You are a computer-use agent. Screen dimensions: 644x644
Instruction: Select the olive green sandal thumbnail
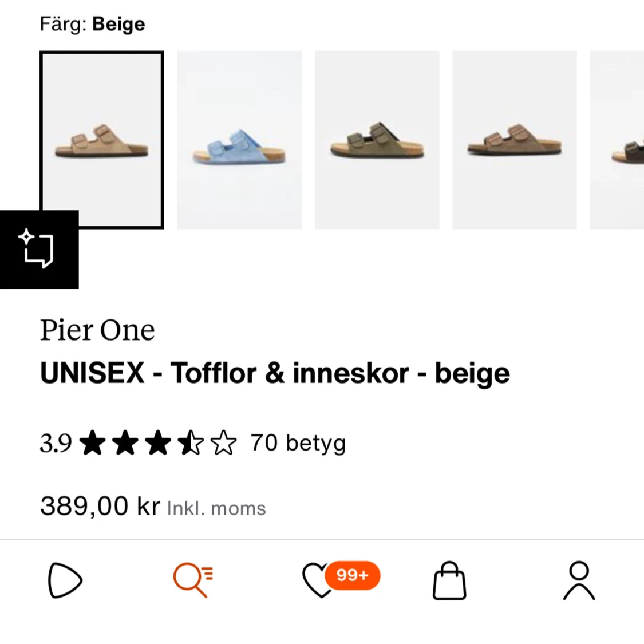click(377, 140)
